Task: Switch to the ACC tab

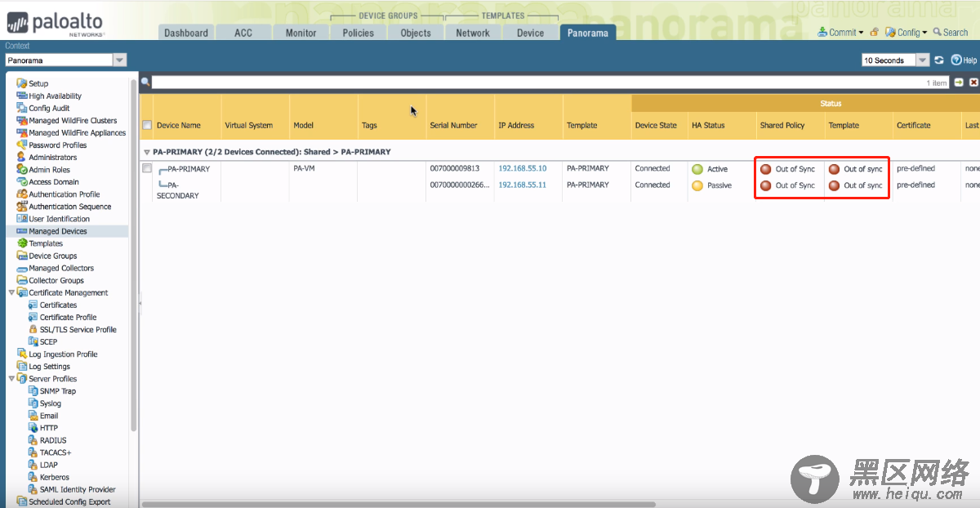Action: pos(243,33)
